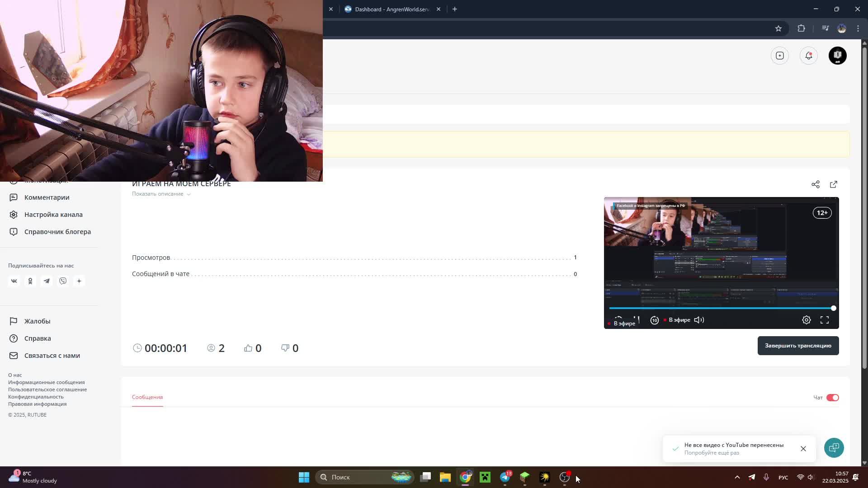The width and height of the screenshot is (868, 488).
Task: Select the Сообщения tab
Action: (x=147, y=397)
